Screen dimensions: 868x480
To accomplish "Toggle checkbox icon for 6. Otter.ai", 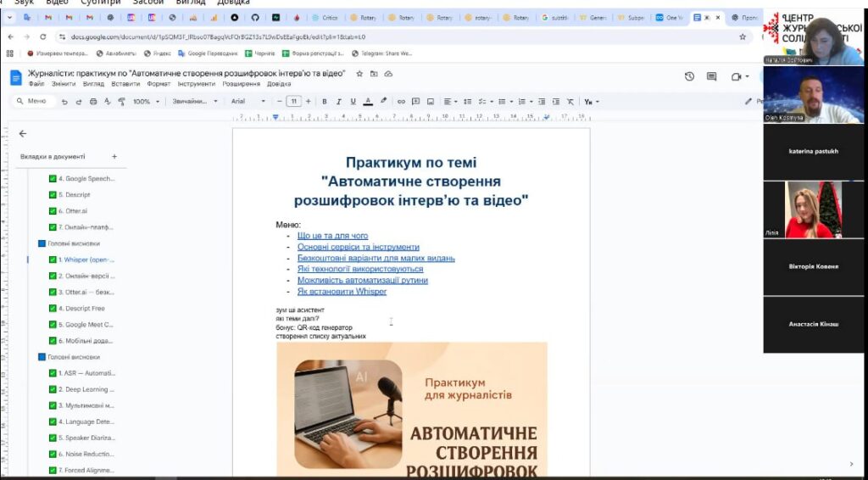I will pyautogui.click(x=53, y=211).
